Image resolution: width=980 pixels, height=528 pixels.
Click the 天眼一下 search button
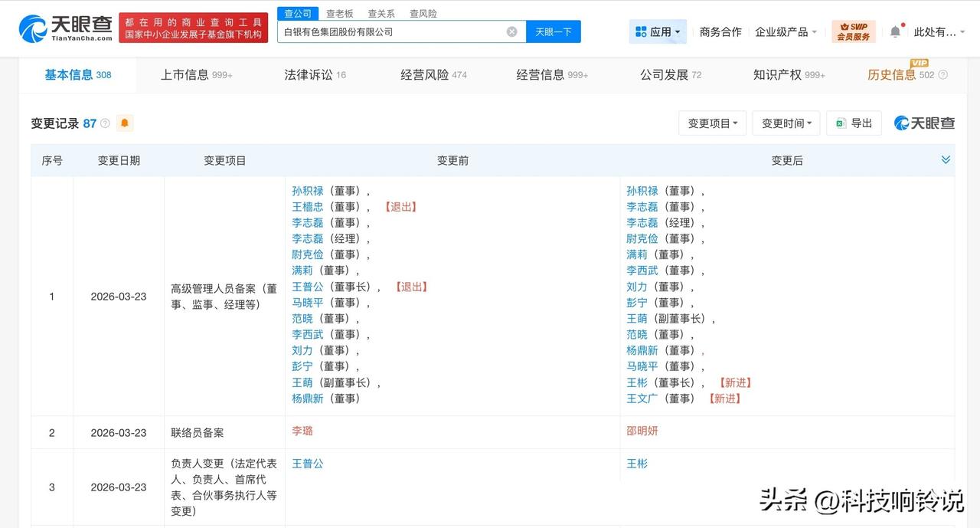pyautogui.click(x=554, y=32)
